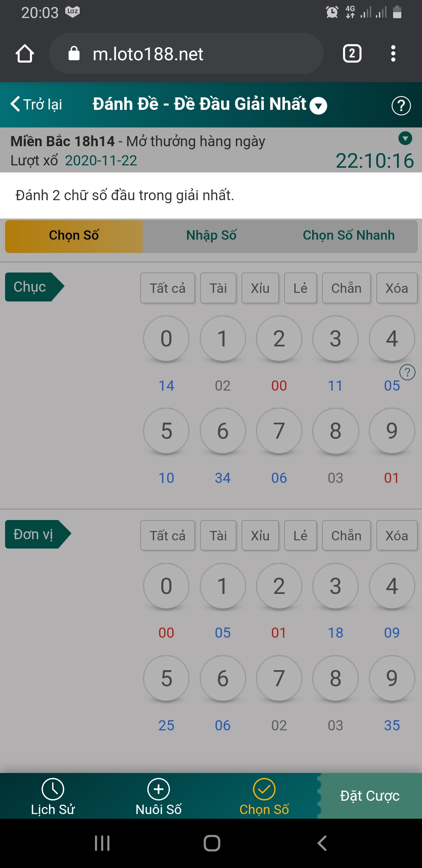Tap the help question mark in header
Viewport: 422px width, 868px height.
[x=401, y=106]
